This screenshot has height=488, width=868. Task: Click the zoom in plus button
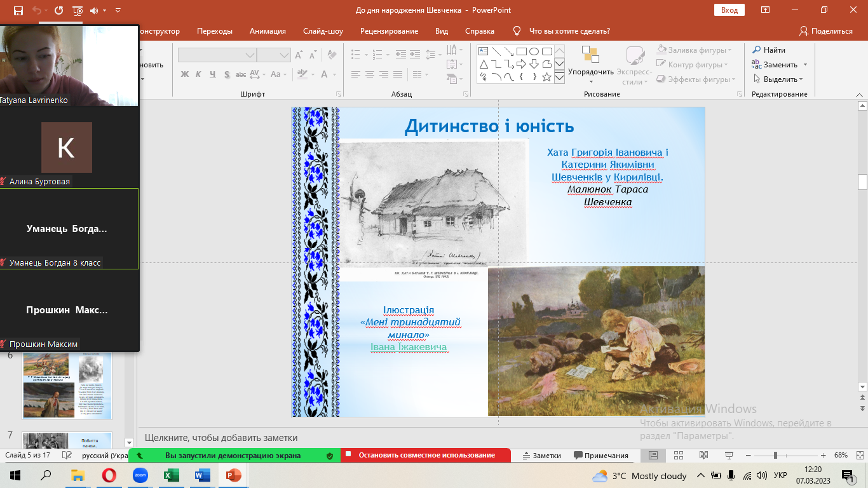tap(823, 456)
